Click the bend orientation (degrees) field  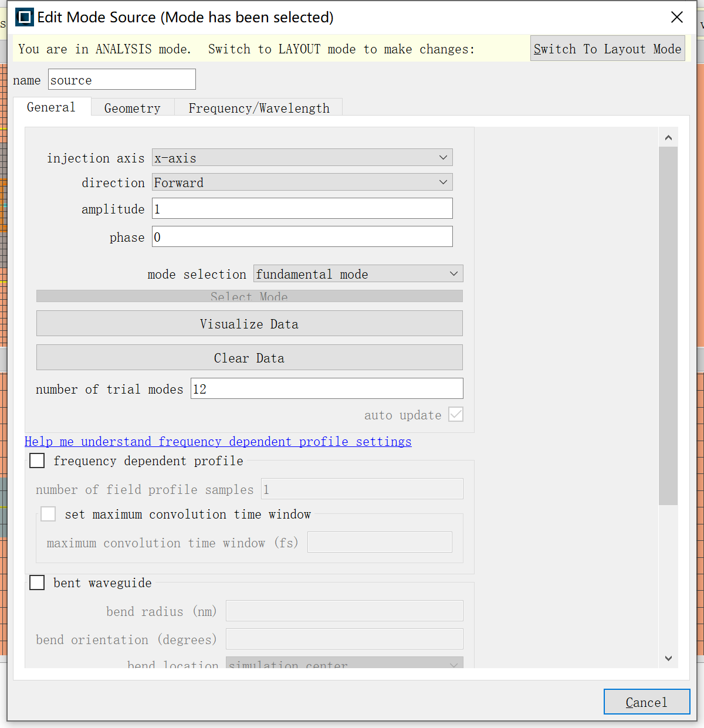coord(344,639)
